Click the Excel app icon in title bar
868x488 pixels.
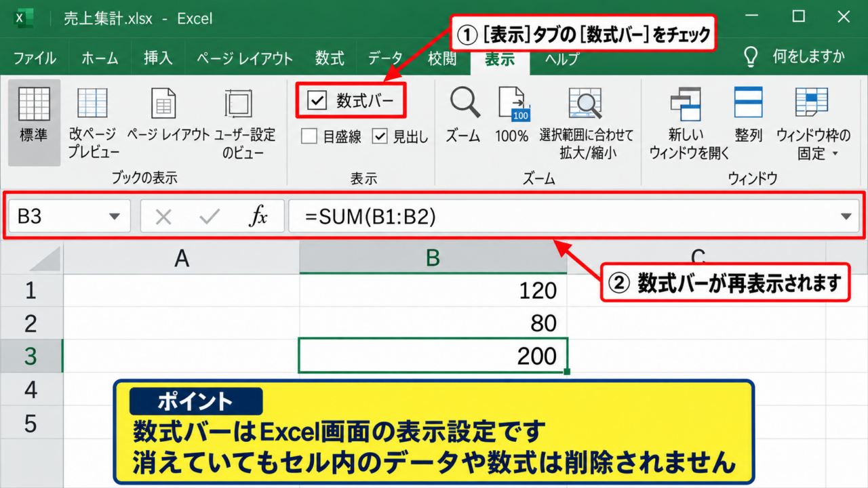23,18
